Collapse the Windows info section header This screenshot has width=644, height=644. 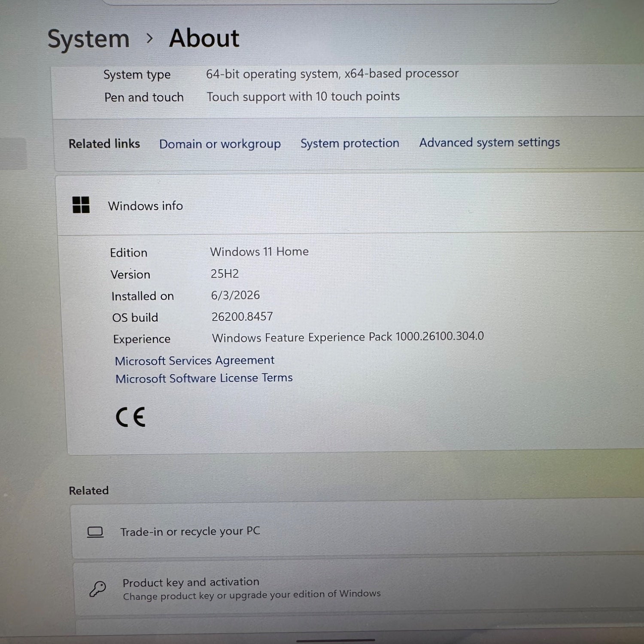tap(350, 205)
